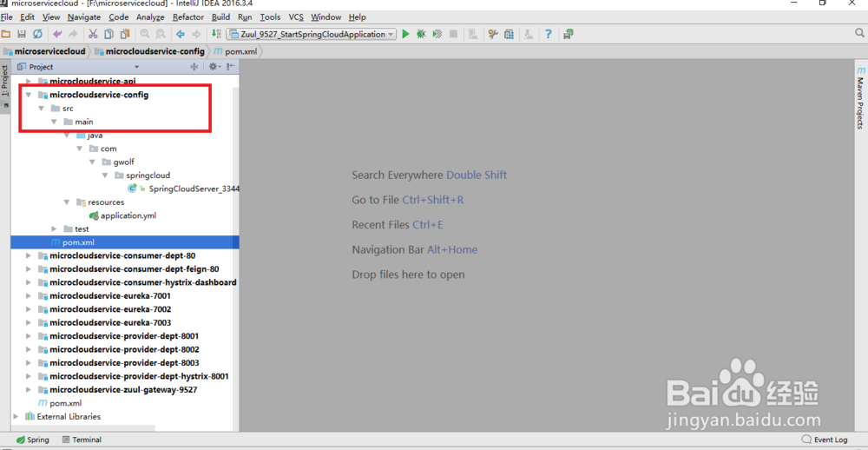
Task: Click Scroll from Source icon in Project panel
Action: [194, 67]
